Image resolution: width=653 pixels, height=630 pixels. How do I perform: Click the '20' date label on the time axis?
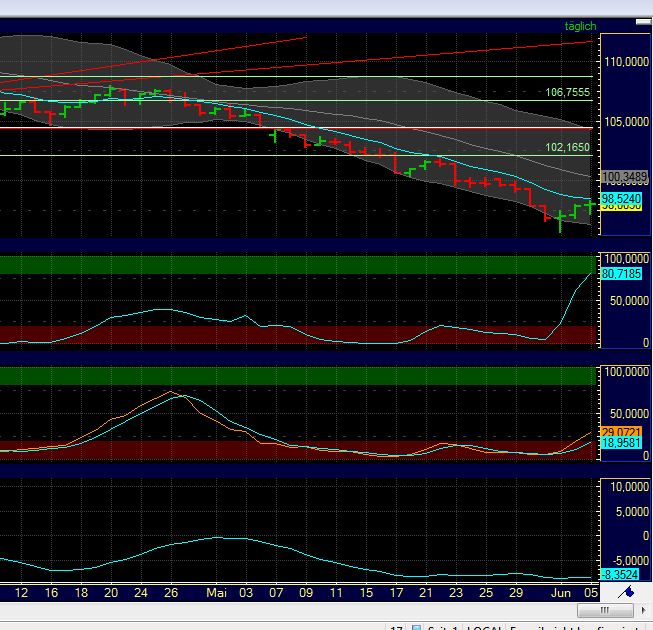[x=111, y=592]
